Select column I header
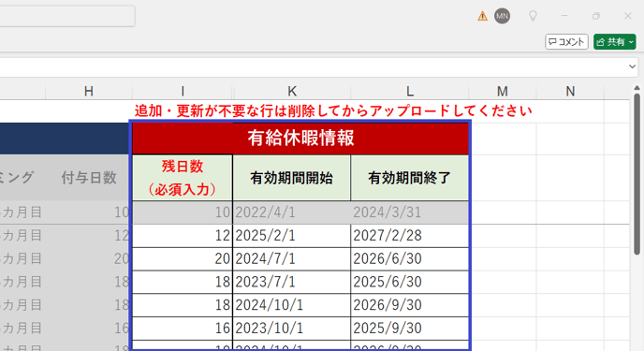Screen dimensions: 644x351 (x=183, y=91)
